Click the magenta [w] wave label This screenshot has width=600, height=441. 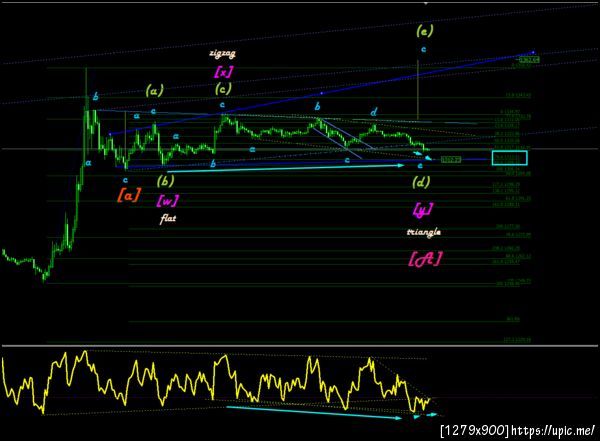[167, 200]
